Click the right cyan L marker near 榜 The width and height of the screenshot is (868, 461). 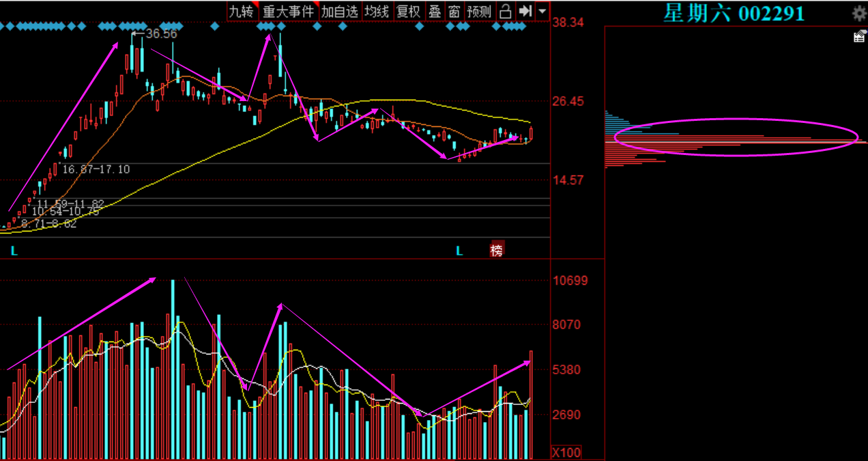[459, 251]
